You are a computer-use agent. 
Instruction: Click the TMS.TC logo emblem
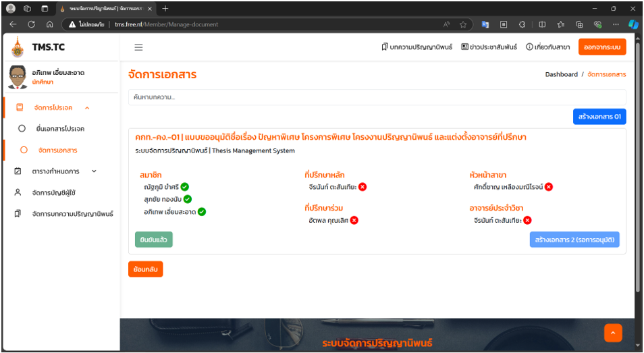click(18, 47)
